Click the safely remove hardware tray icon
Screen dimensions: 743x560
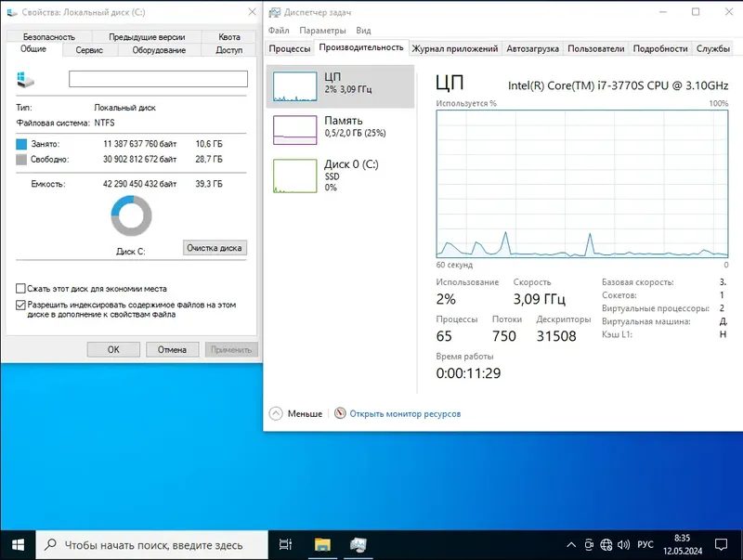click(x=589, y=545)
